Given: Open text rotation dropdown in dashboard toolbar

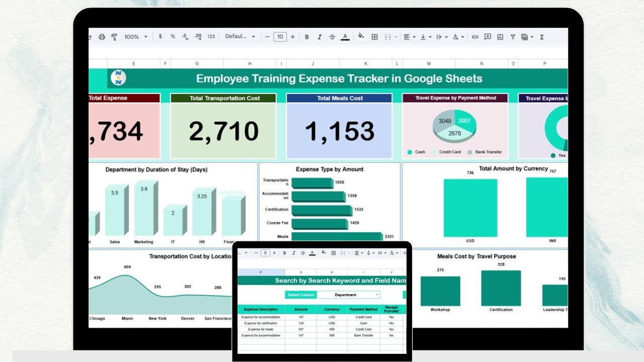Looking at the screenshot, I should [457, 37].
